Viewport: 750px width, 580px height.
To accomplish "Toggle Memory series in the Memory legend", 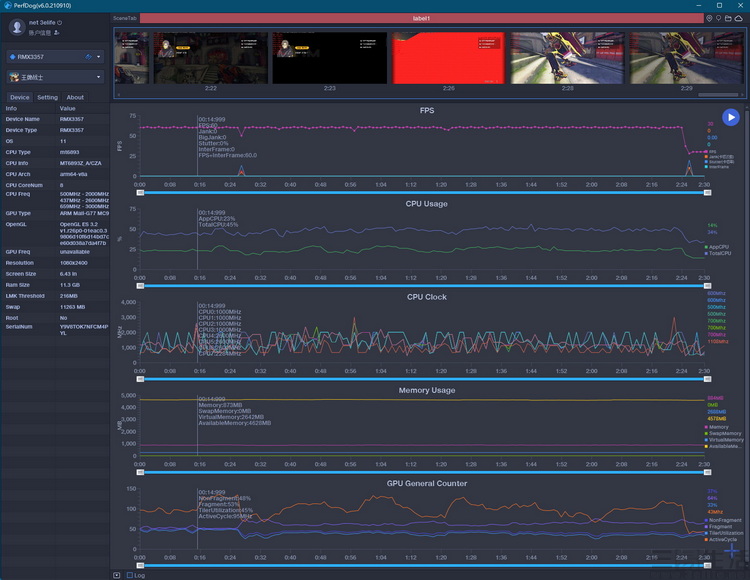I will pos(717,427).
